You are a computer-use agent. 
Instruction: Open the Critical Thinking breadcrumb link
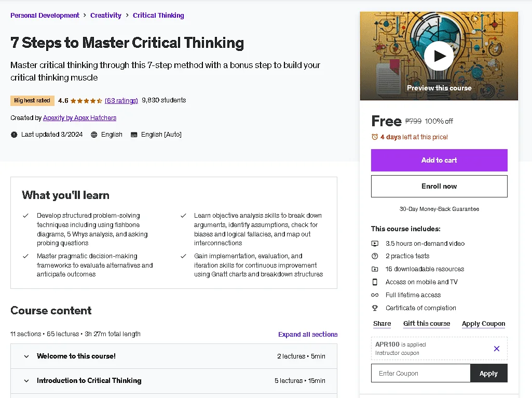(158, 15)
